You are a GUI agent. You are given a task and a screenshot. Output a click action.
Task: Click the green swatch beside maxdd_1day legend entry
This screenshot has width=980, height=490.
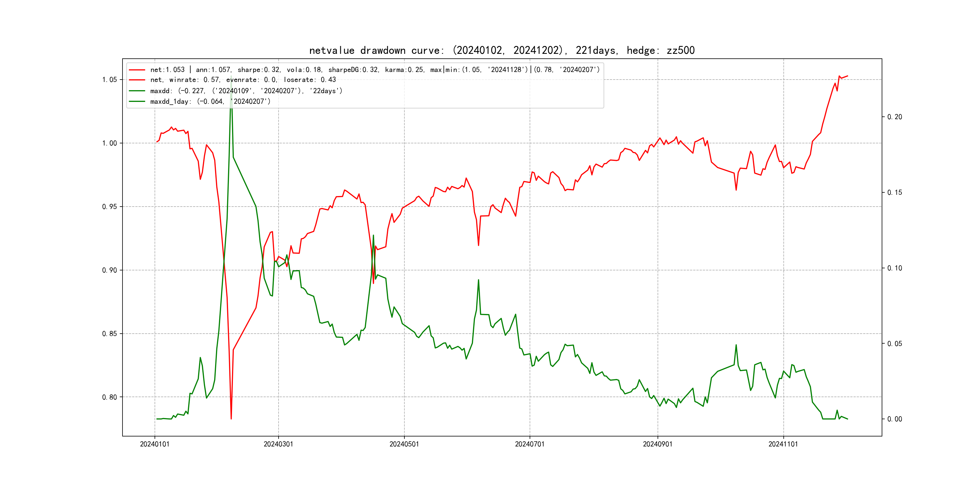tap(137, 102)
